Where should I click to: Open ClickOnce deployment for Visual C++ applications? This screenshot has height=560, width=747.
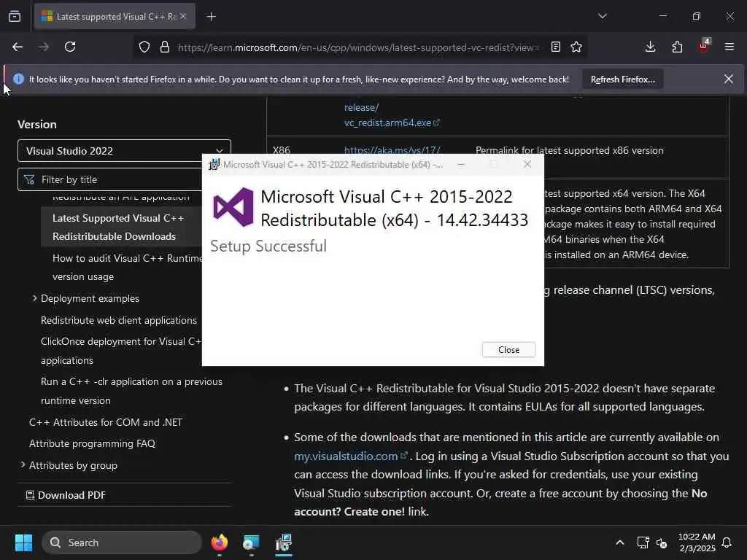(x=121, y=351)
